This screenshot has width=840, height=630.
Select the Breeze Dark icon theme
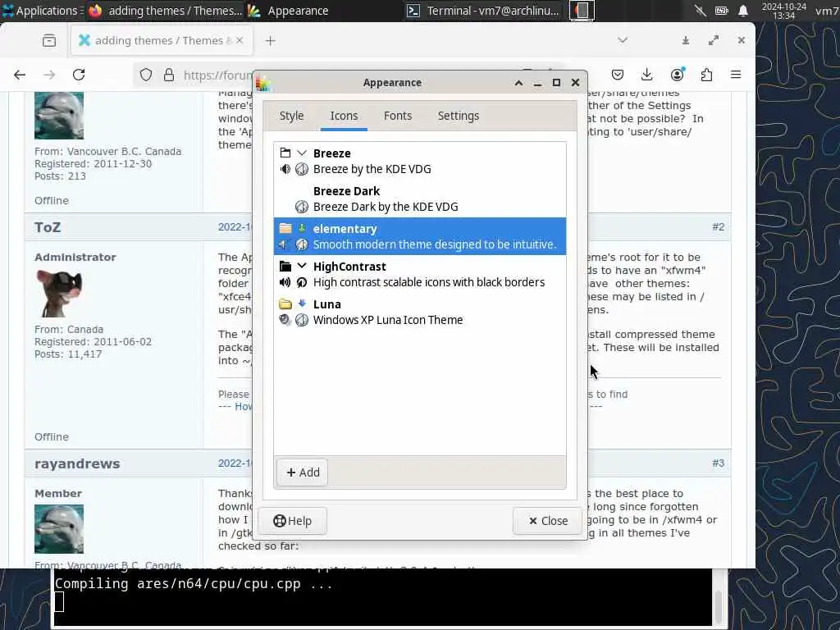(419, 199)
